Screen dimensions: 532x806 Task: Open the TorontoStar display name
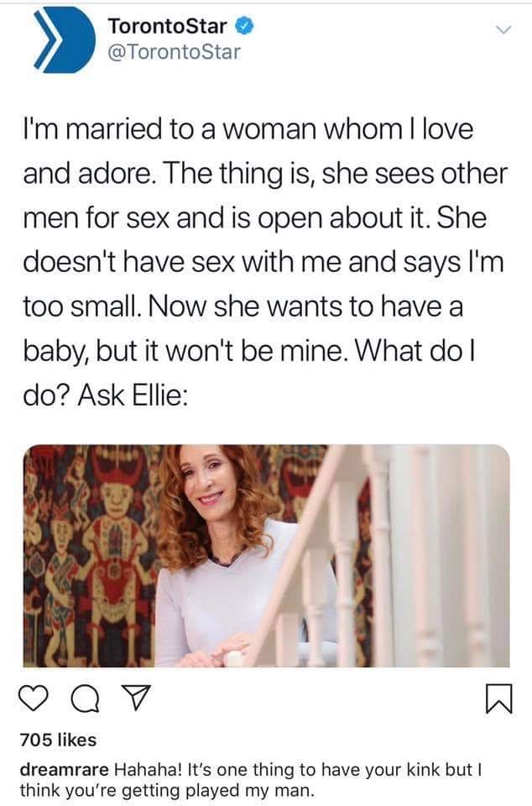coord(168,26)
